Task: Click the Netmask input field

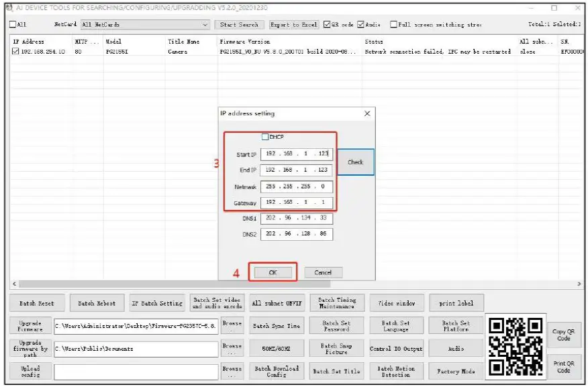Action: point(297,186)
